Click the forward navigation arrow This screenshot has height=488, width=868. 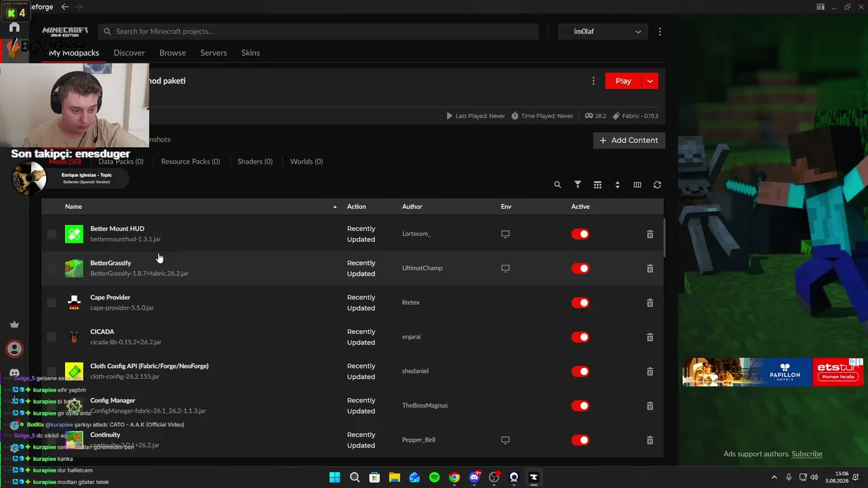79,7
